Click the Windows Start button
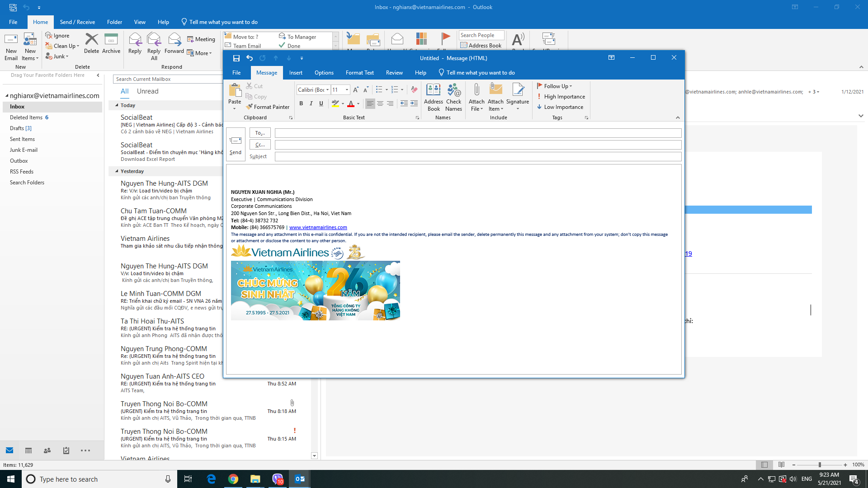Image resolution: width=868 pixels, height=488 pixels. [11, 479]
